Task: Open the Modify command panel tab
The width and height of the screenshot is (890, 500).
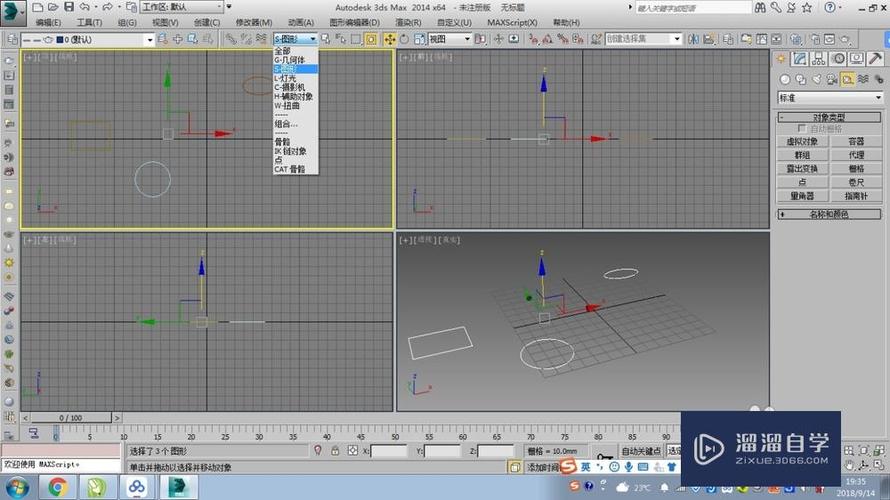Action: 801,59
